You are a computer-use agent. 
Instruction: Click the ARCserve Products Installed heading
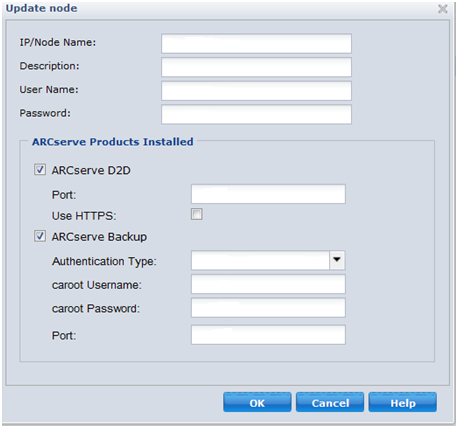(113, 142)
